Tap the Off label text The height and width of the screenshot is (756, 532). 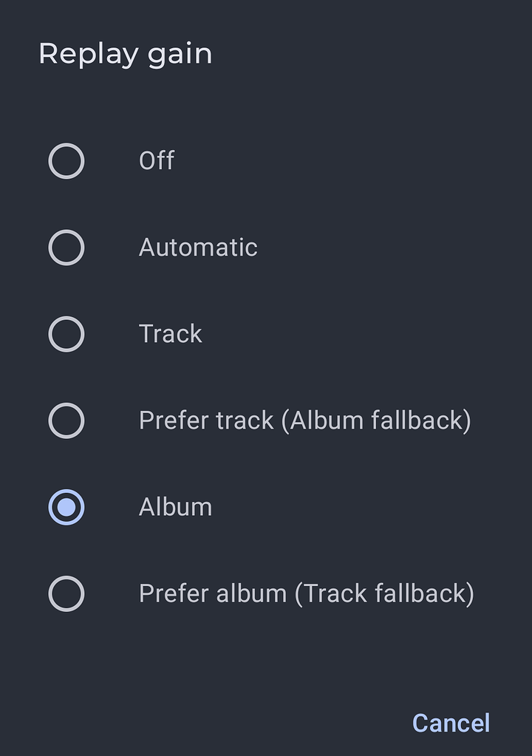(156, 160)
